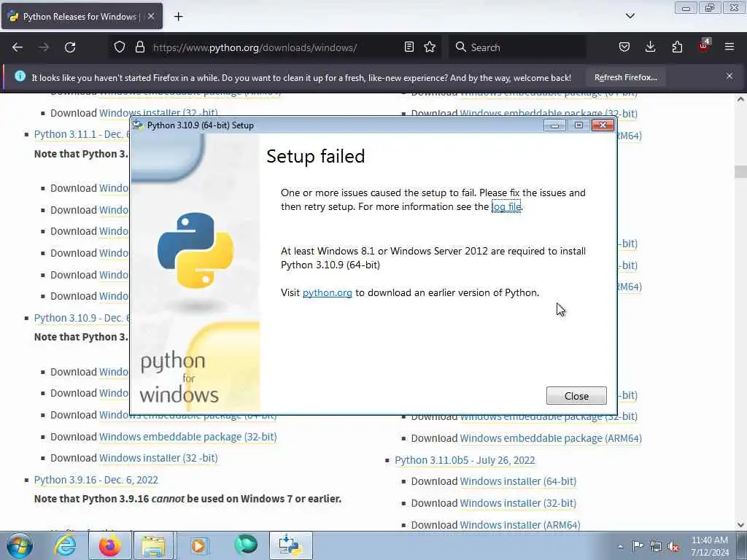The width and height of the screenshot is (747, 560).
Task: Download Windows embeddable package (ARM64) above Python 3.11.0b5
Action: [x=551, y=438]
